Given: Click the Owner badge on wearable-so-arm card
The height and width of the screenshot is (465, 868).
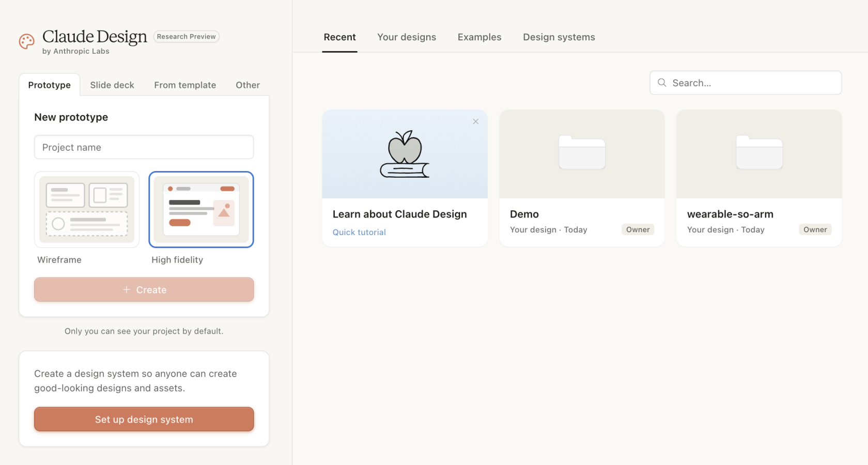Looking at the screenshot, I should pos(815,229).
